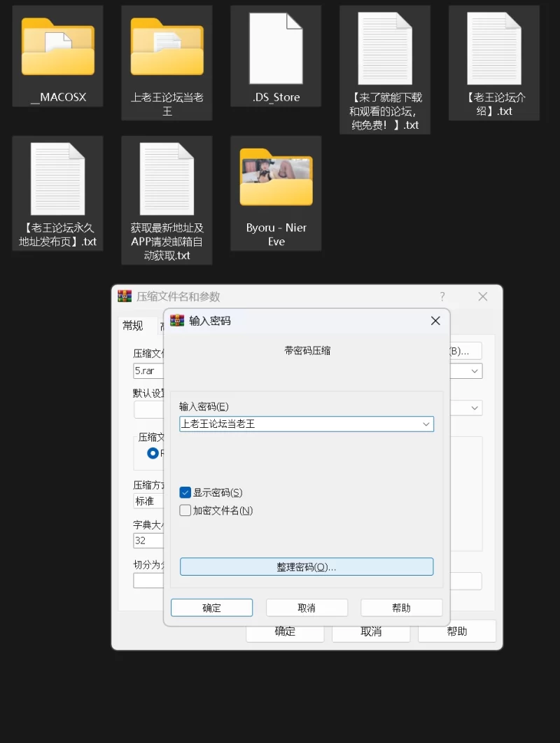560x743 pixels.
Task: Enable the 加密文件名 checkbox
Action: 185,511
